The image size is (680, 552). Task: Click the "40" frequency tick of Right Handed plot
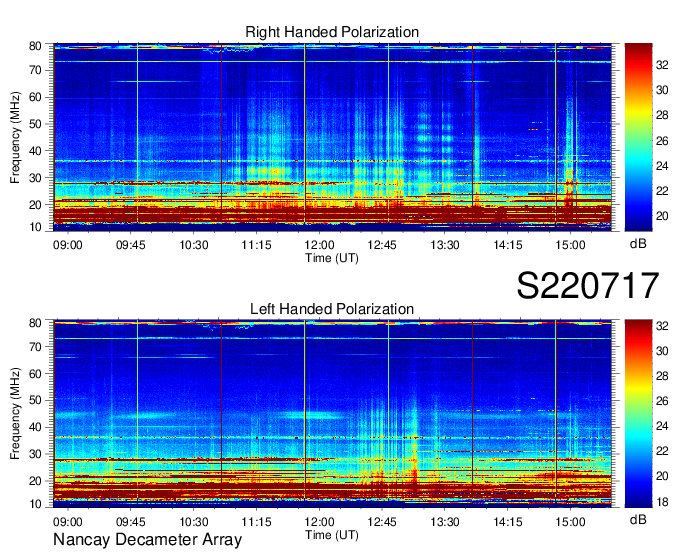click(x=35, y=151)
